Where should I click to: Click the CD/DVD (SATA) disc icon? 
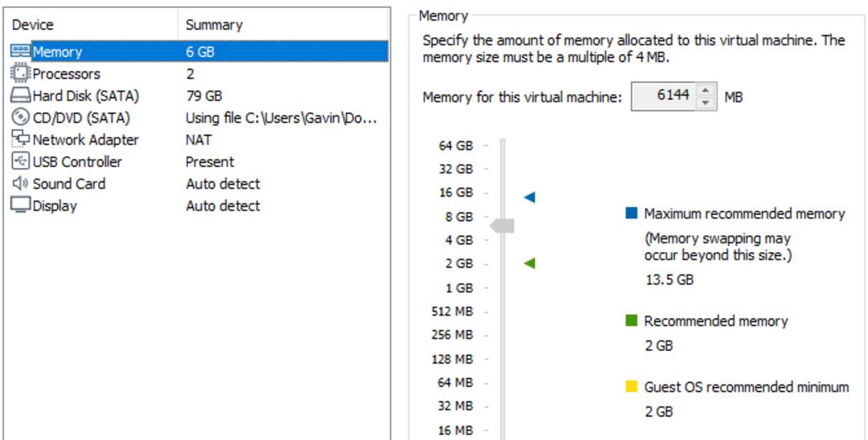pos(21,117)
